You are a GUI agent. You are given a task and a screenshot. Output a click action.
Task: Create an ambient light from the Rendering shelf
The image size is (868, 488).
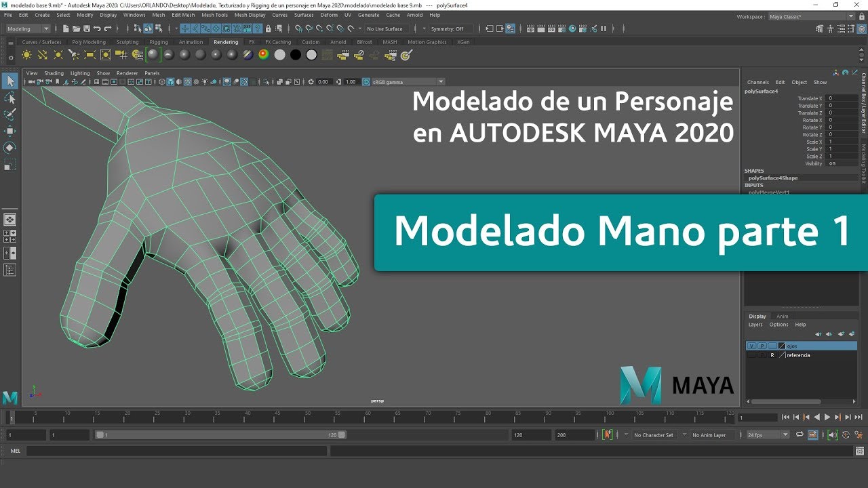[26, 55]
